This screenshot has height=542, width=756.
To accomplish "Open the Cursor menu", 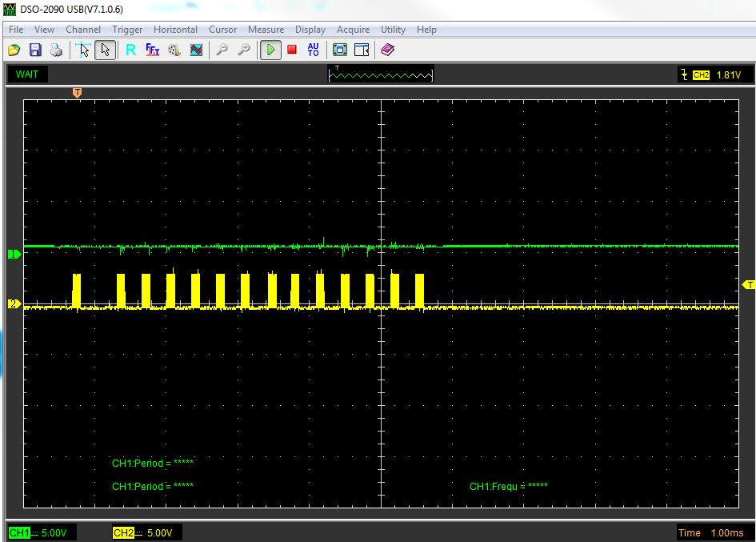I will pyautogui.click(x=222, y=30).
